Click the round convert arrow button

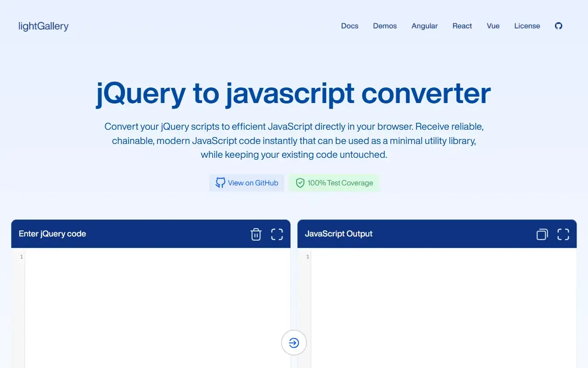(294, 343)
